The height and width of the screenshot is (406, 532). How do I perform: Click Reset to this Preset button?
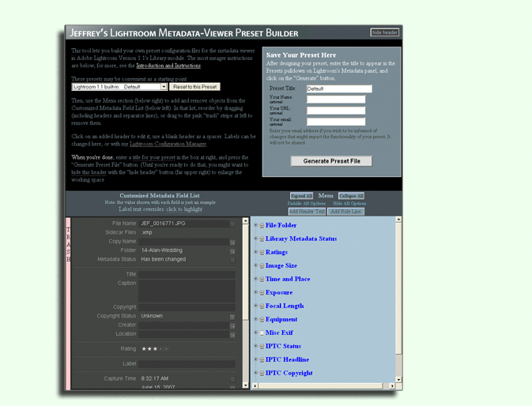[x=194, y=87]
